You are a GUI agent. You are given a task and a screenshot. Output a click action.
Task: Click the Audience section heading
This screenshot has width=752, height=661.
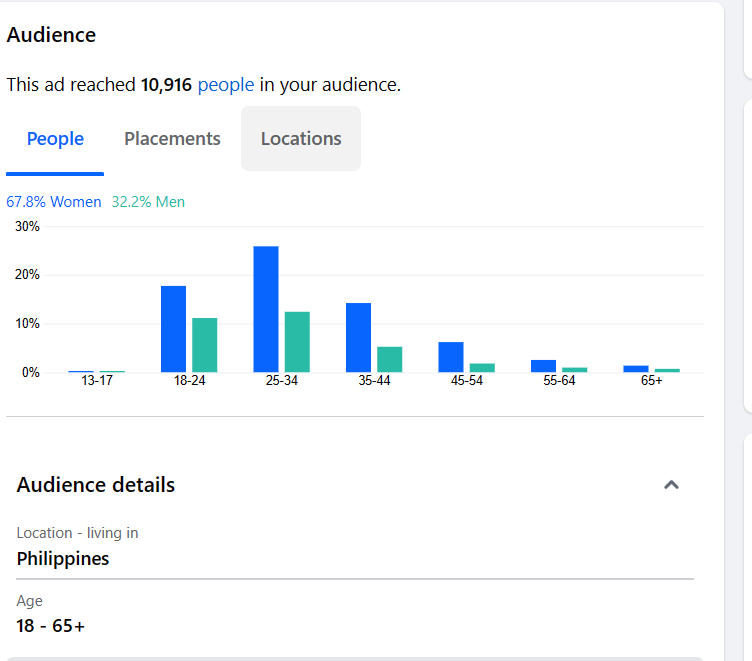tap(51, 35)
